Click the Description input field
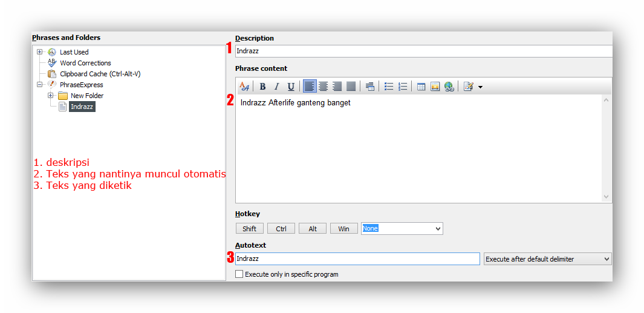This screenshot has height=313, width=644. [x=423, y=51]
